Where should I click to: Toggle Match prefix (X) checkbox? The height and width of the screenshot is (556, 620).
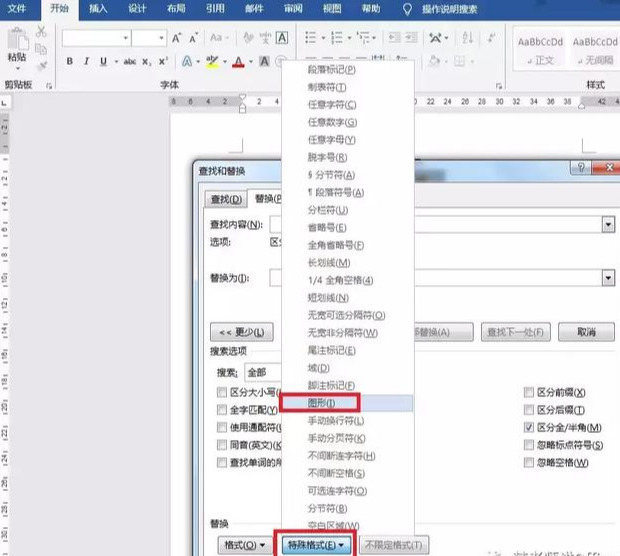[x=529, y=392]
